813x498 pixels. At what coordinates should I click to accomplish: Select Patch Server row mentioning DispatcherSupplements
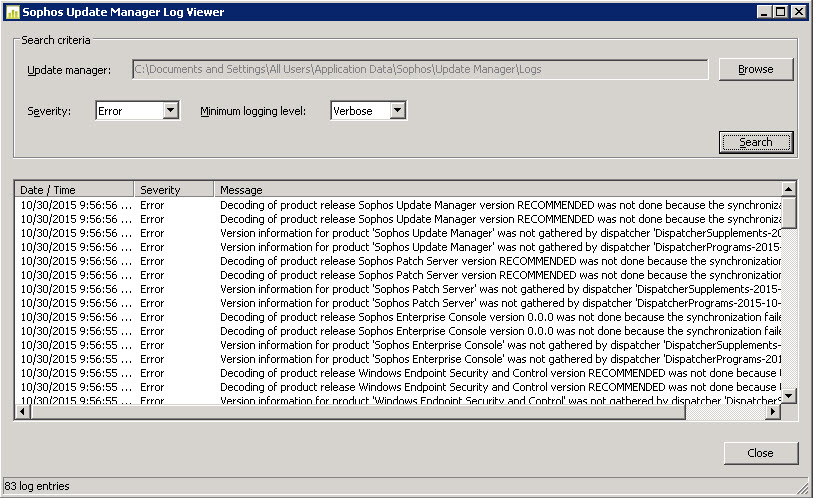pyautogui.click(x=398, y=289)
